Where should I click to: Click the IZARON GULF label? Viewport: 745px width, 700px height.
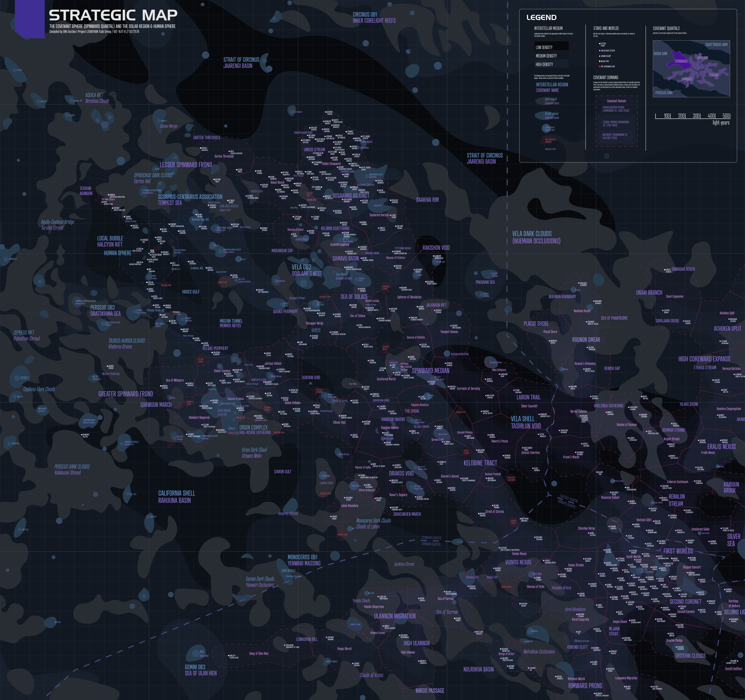(x=283, y=472)
